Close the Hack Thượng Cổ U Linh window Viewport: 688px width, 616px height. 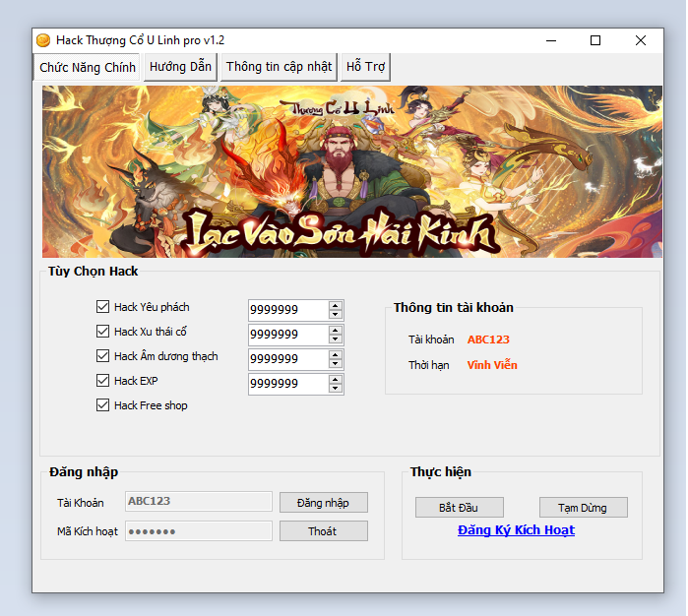641,40
